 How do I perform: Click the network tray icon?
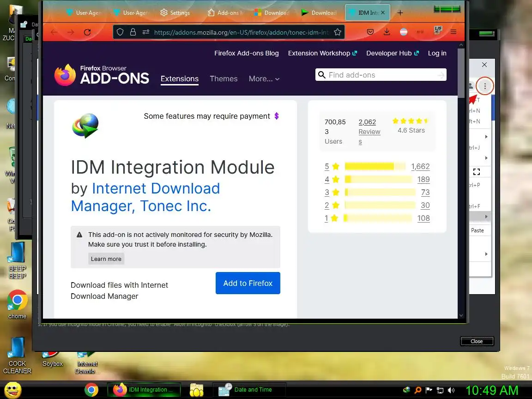click(440, 390)
